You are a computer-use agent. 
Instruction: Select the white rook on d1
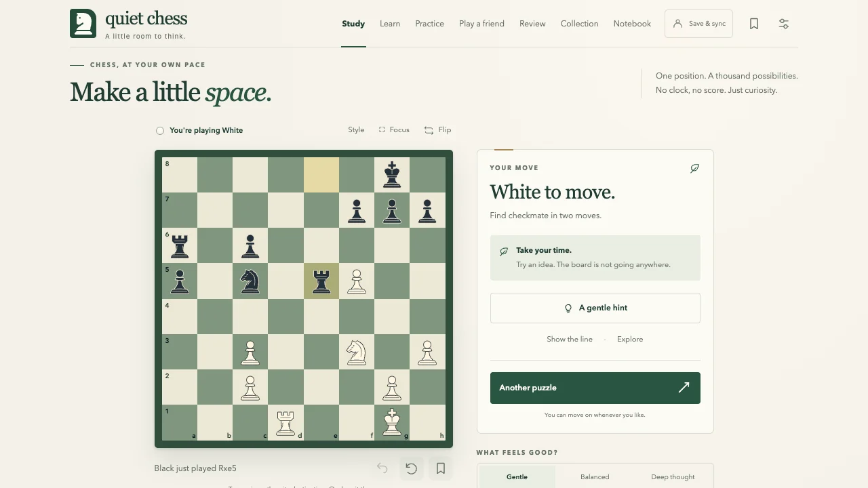point(285,422)
